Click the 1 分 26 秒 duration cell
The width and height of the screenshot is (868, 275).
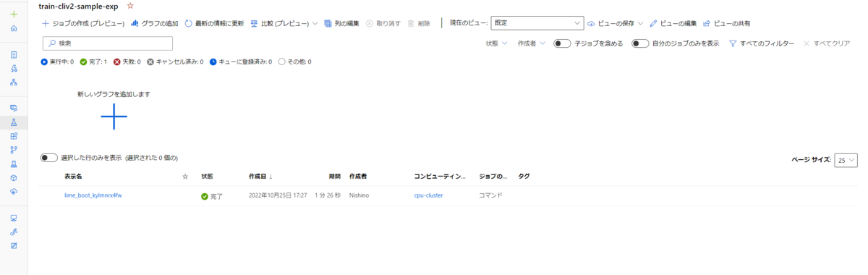point(328,195)
